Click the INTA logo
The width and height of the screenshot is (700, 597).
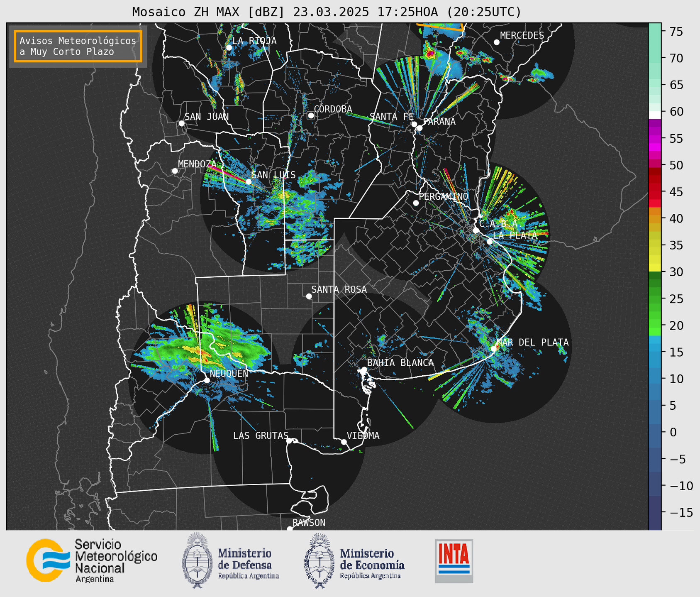(x=454, y=561)
